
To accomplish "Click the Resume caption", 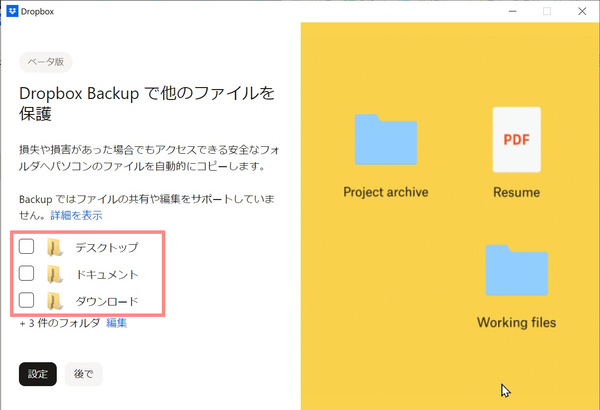I will tap(517, 192).
